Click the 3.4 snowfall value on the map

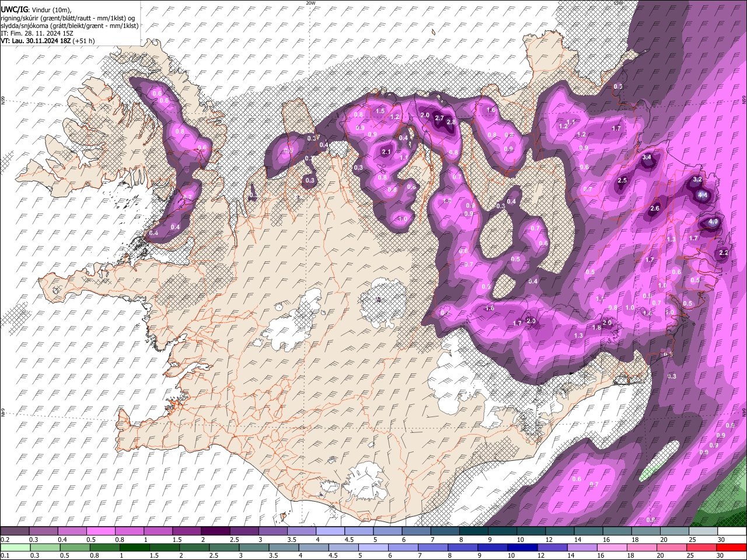[x=647, y=157]
